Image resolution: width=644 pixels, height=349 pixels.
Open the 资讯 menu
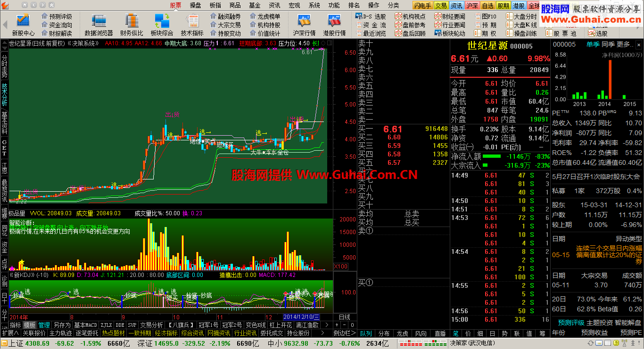pyautogui.click(x=275, y=5)
